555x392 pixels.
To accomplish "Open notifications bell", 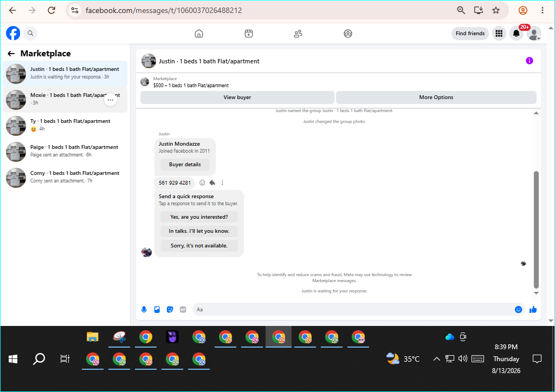I will (517, 33).
